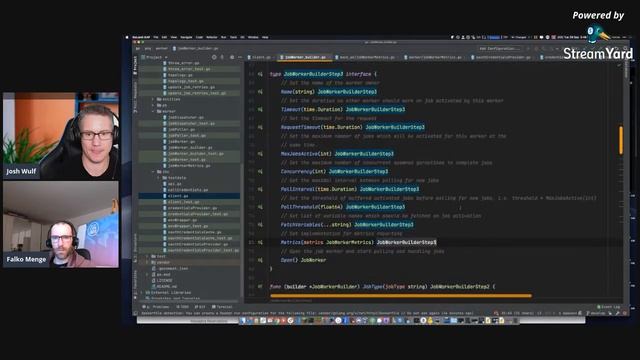Click gutter icon beside FetchVariables method
This screenshot has width=640, height=360.
pyautogui.click(x=260, y=225)
